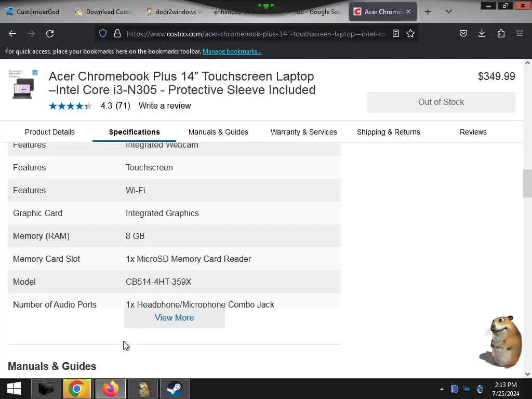Show hidden system tray icons

coord(442,389)
